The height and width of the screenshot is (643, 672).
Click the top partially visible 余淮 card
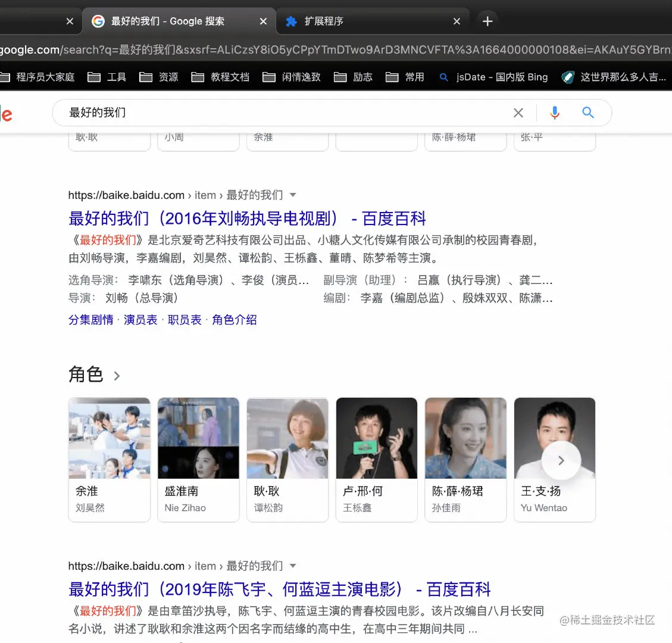[287, 142]
